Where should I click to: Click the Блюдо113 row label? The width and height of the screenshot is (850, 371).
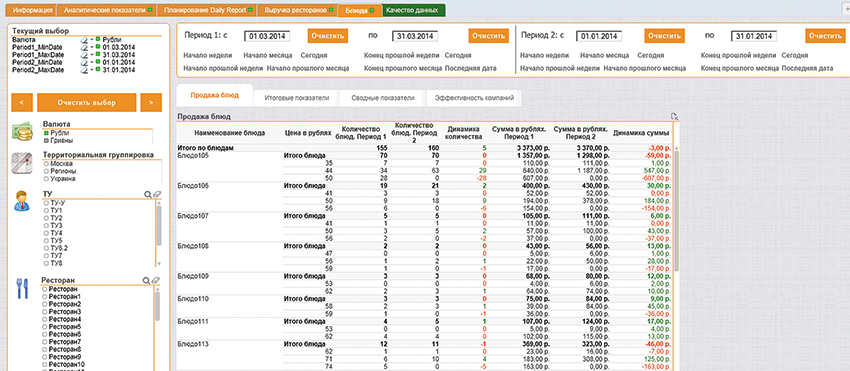(194, 344)
